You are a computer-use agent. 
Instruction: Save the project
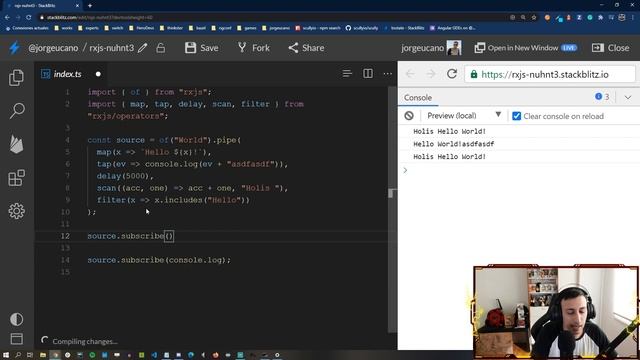(202, 48)
